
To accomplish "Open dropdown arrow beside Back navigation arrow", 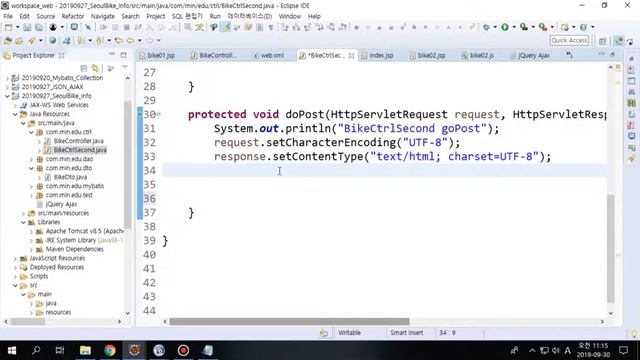I will (140, 40).
